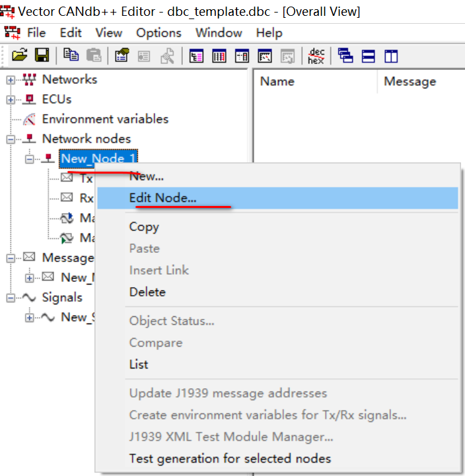The height and width of the screenshot is (476, 465).
Task: Select the New_Node_1 tree item
Action: [98, 158]
